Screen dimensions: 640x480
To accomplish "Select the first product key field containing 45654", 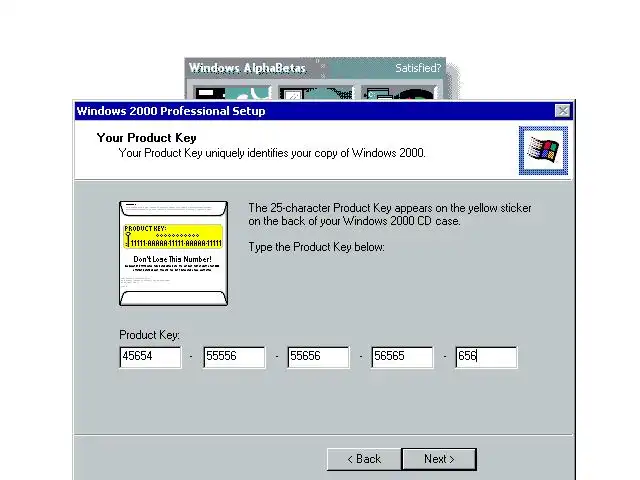I will pos(150,357).
